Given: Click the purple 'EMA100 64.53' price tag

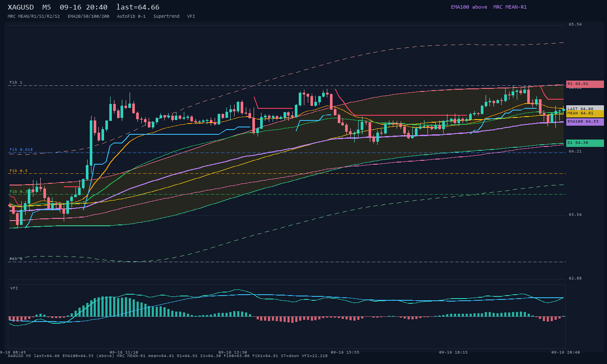Looking at the screenshot, I should point(585,122).
